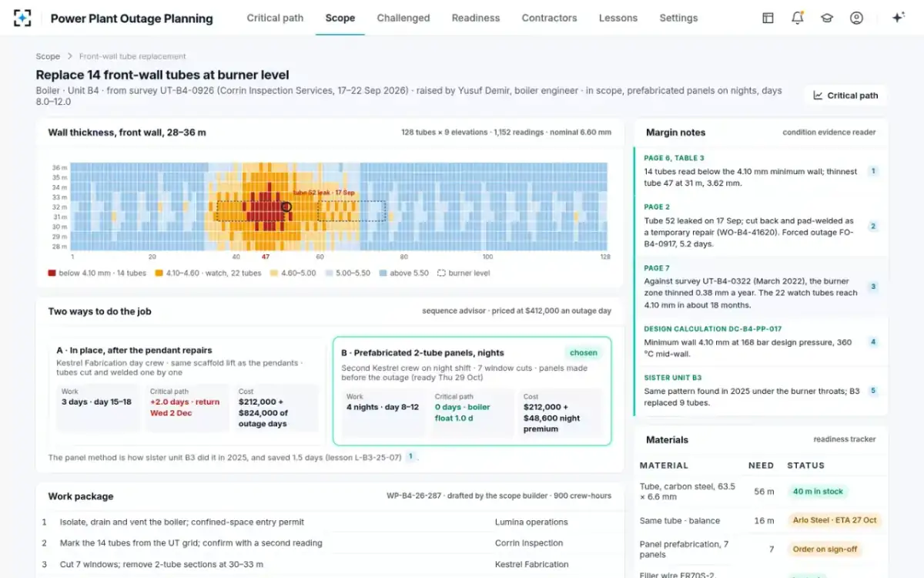Click the '40 m in stock' status badge

(x=818, y=491)
